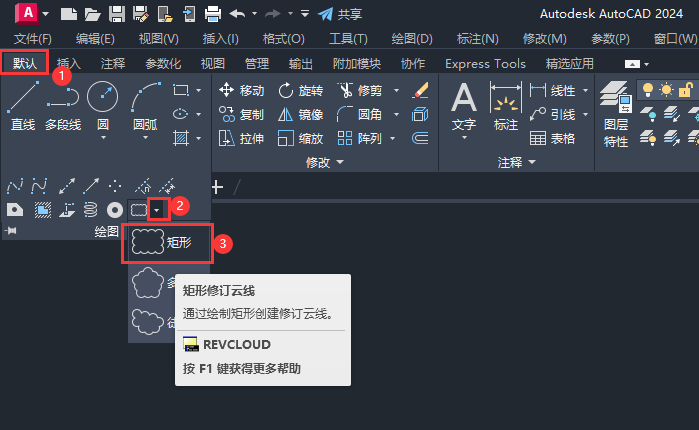Click the layer off (cyan bulb) icon
Image resolution: width=699 pixels, height=430 pixels.
coord(648,114)
